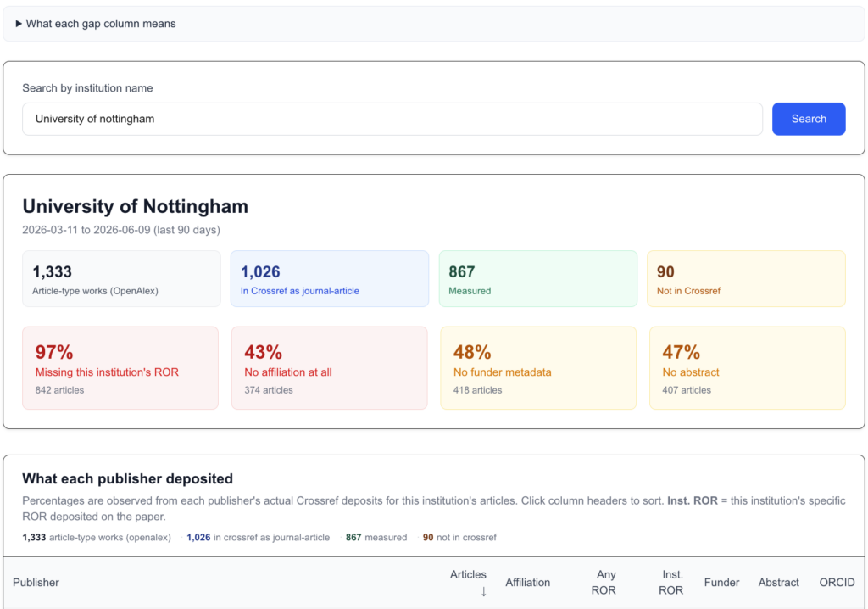
Task: Click '407 articles' count text
Action: point(687,390)
